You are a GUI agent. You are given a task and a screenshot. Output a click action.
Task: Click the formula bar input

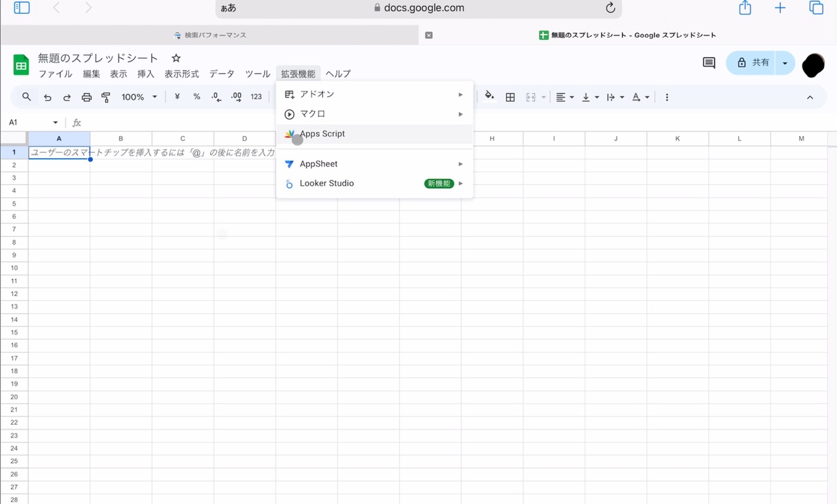pyautogui.click(x=458, y=122)
